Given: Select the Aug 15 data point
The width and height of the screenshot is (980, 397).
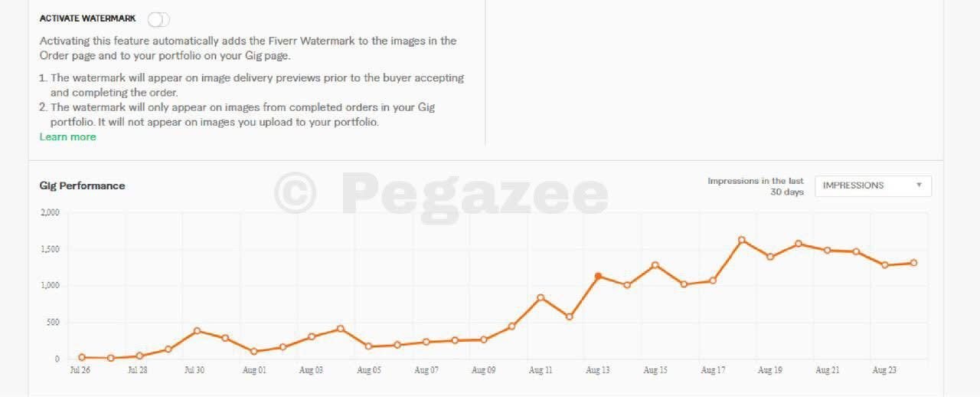Looking at the screenshot, I should (x=655, y=265).
